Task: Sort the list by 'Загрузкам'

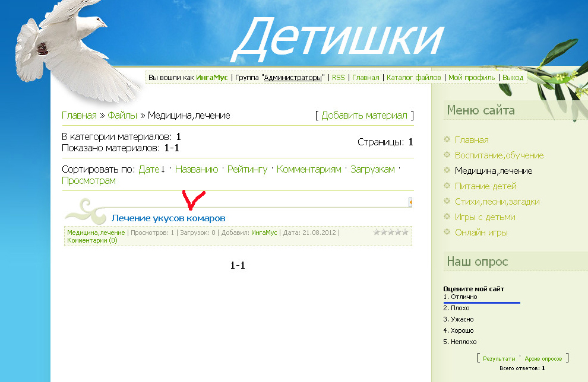Action: (x=372, y=170)
